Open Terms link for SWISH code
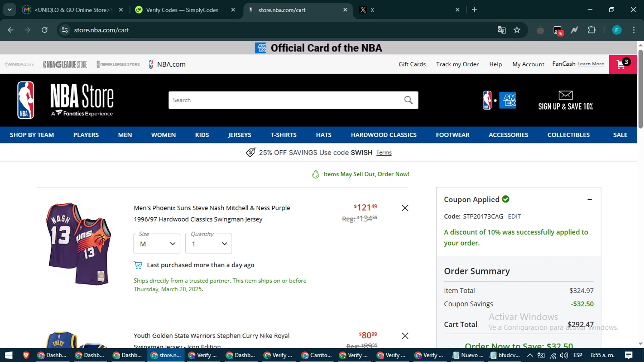Image resolution: width=644 pixels, height=362 pixels. click(x=384, y=153)
